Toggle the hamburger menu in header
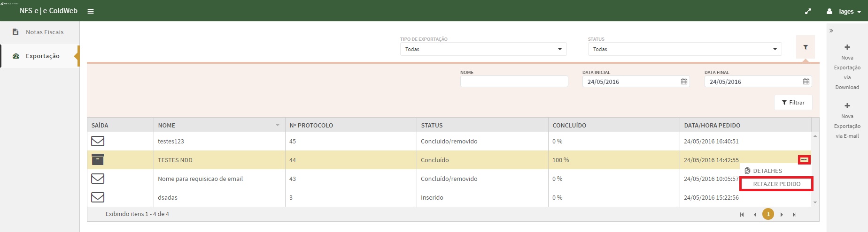The image size is (868, 232). [x=91, y=11]
